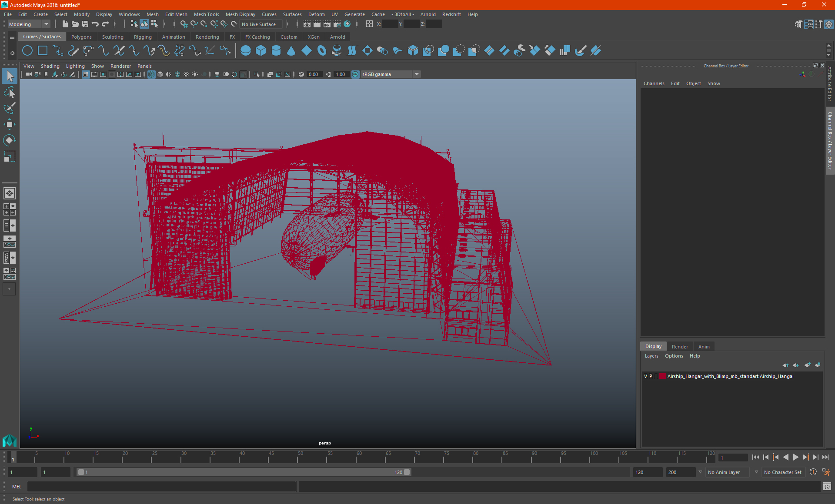Click the layer's red color swatch
This screenshot has height=504, width=835.
click(x=663, y=376)
